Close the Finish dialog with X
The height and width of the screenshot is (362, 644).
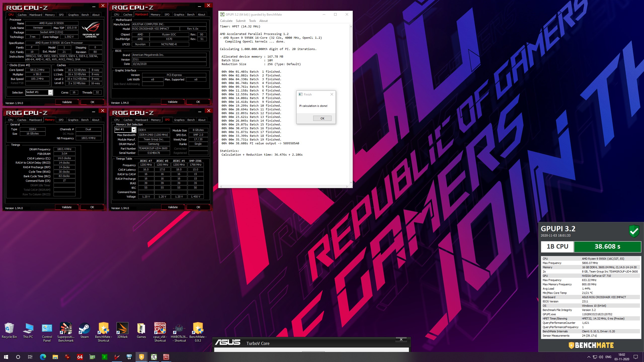coord(332,94)
